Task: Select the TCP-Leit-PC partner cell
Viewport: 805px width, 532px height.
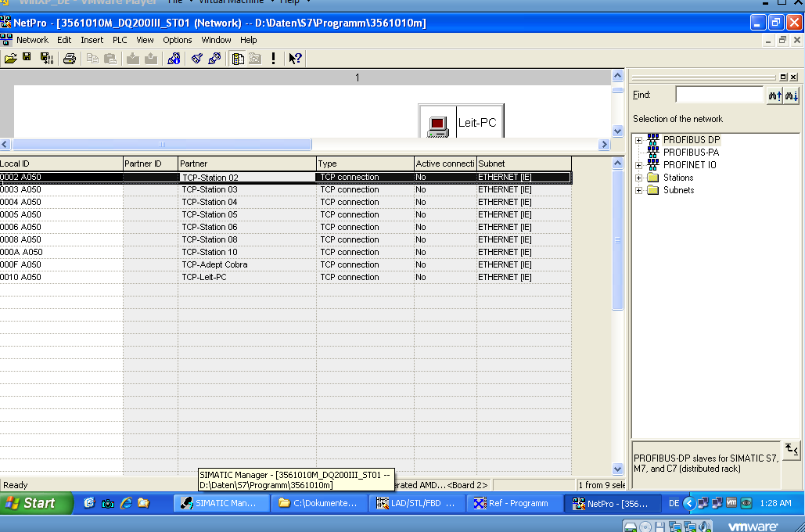Action: coord(247,277)
